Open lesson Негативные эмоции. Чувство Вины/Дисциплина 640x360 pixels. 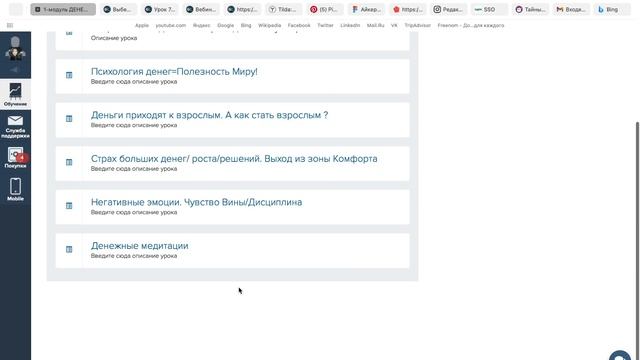(x=196, y=202)
